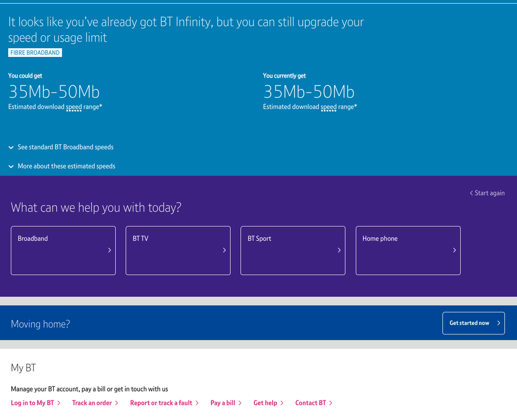Click the Start again link

click(487, 193)
